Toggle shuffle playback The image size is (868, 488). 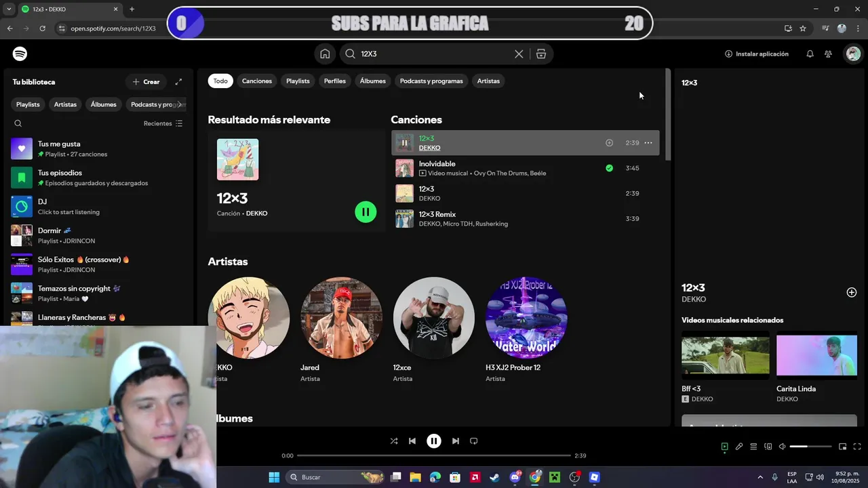tap(394, 441)
